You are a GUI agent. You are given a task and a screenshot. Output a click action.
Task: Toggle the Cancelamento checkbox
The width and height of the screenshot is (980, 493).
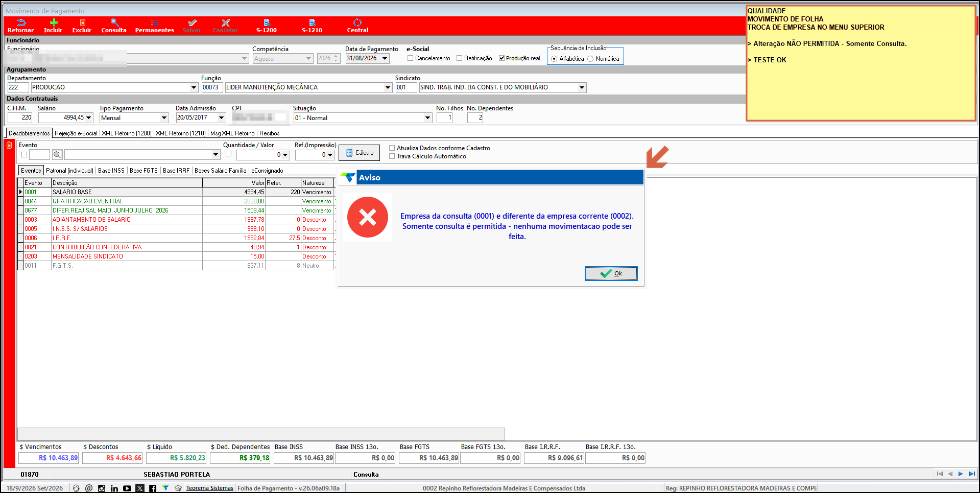(x=410, y=58)
